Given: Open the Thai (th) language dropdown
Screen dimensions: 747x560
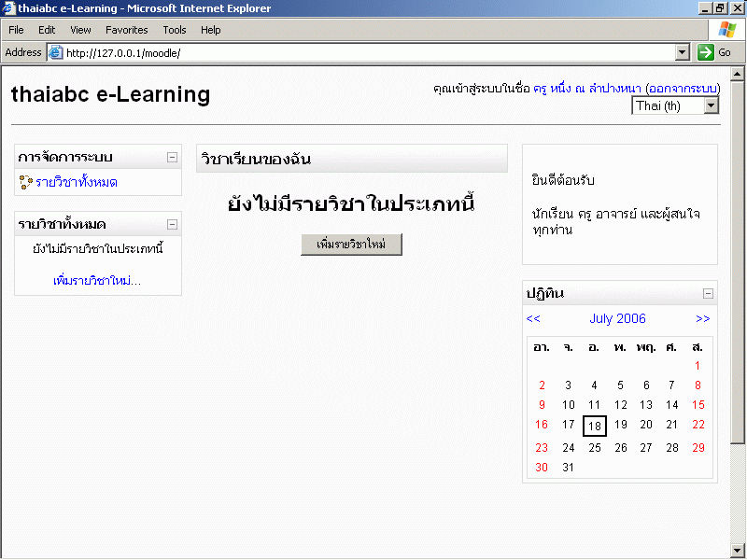Looking at the screenshot, I should [x=711, y=105].
